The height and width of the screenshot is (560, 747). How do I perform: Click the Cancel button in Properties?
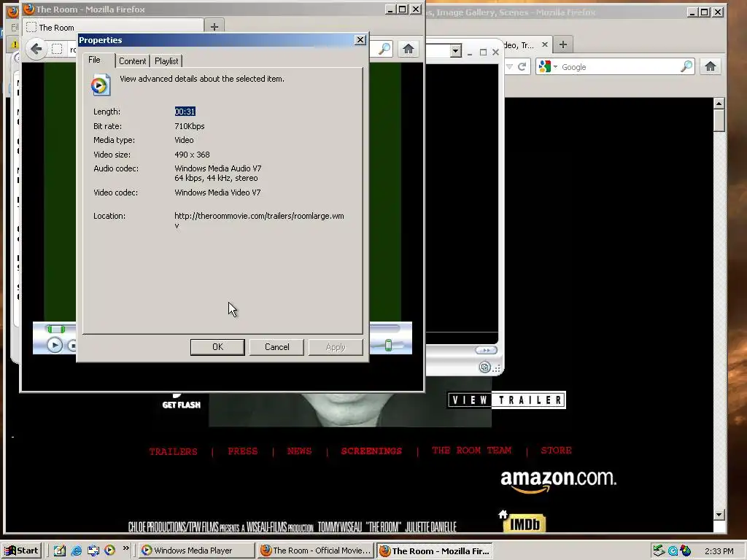coord(276,347)
